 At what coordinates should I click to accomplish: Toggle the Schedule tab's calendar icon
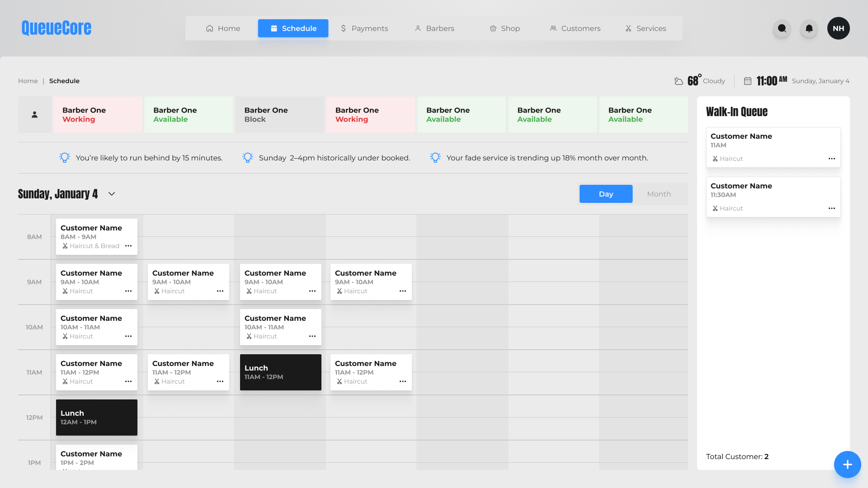(x=273, y=28)
